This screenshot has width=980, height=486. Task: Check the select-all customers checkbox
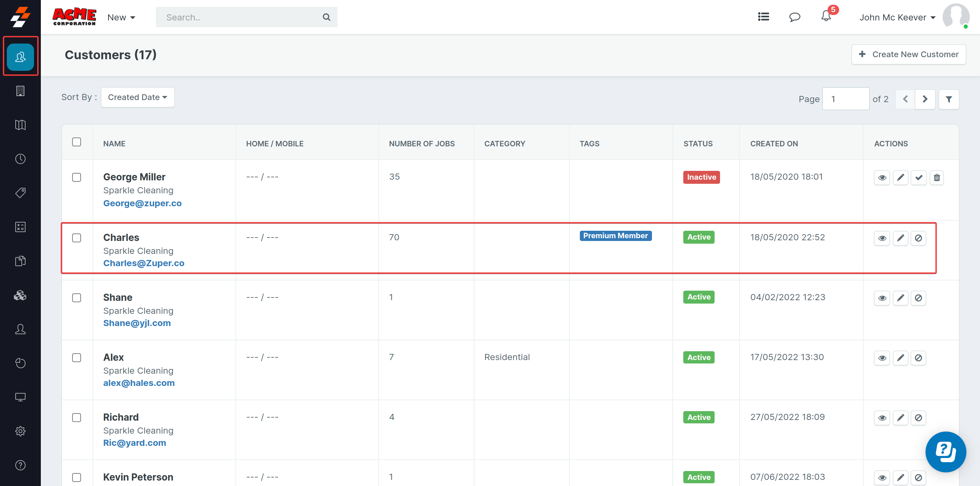(x=77, y=142)
